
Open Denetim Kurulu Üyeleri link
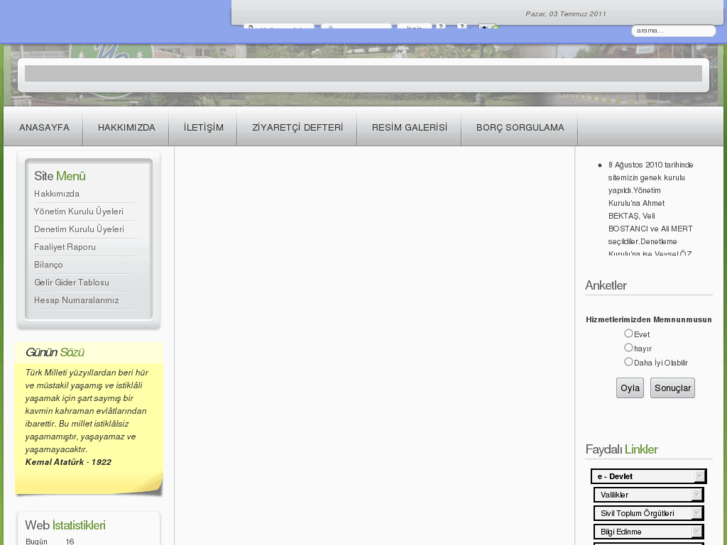coord(79,229)
